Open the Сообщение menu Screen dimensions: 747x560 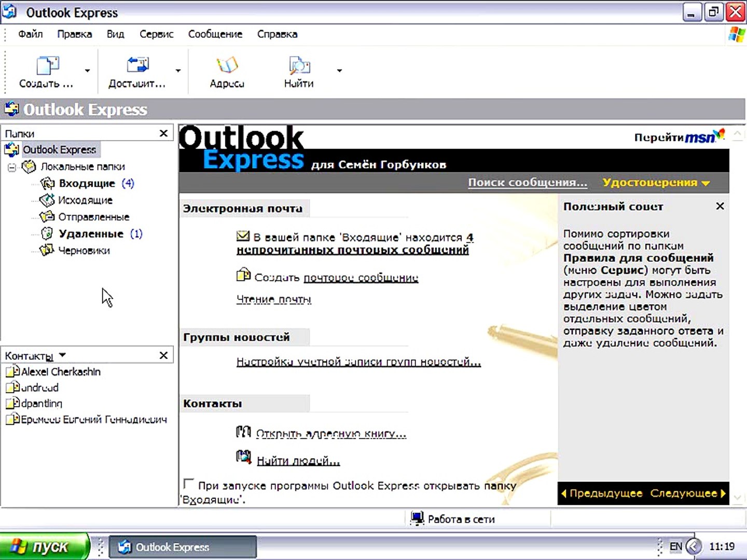pos(215,34)
